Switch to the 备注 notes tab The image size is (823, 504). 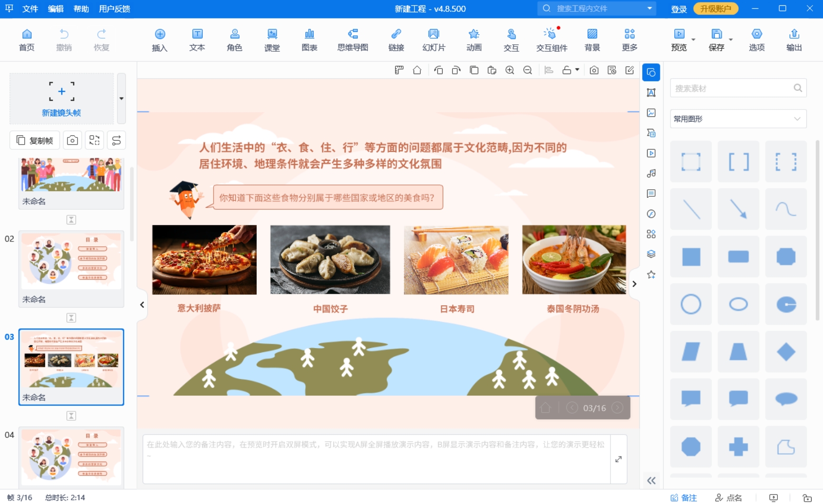684,498
